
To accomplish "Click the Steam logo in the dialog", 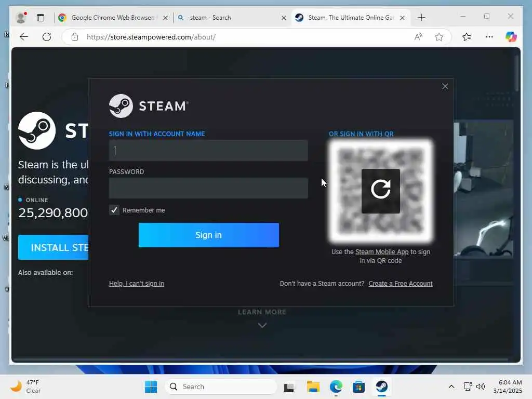I will click(149, 106).
